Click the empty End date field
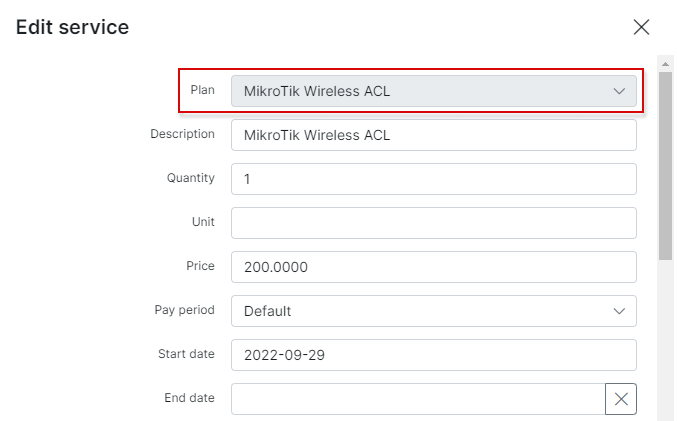 coord(418,399)
